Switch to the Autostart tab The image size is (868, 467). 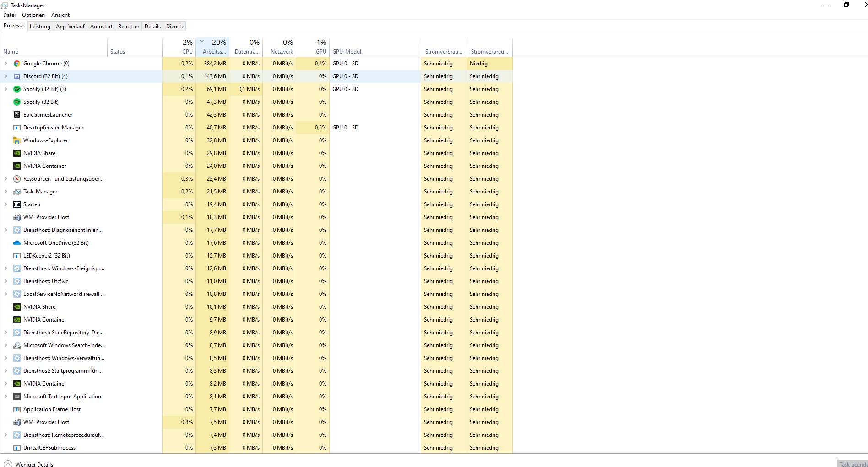(101, 27)
